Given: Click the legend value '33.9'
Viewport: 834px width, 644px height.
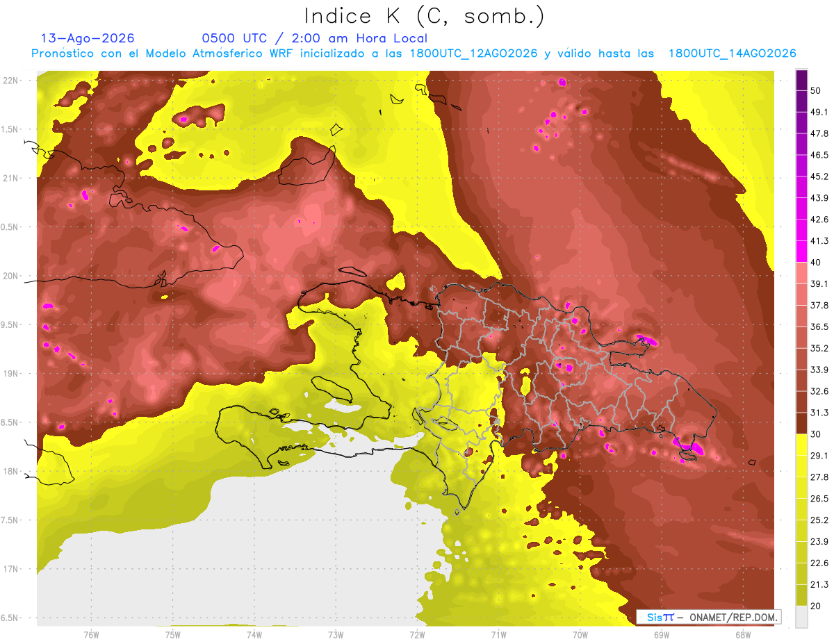Looking at the screenshot, I should coord(819,370).
